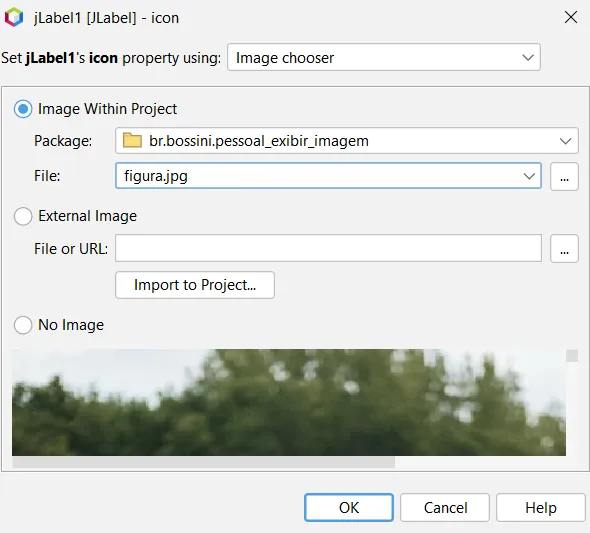Confirm with the OK button
590x533 pixels.
pyautogui.click(x=349, y=507)
